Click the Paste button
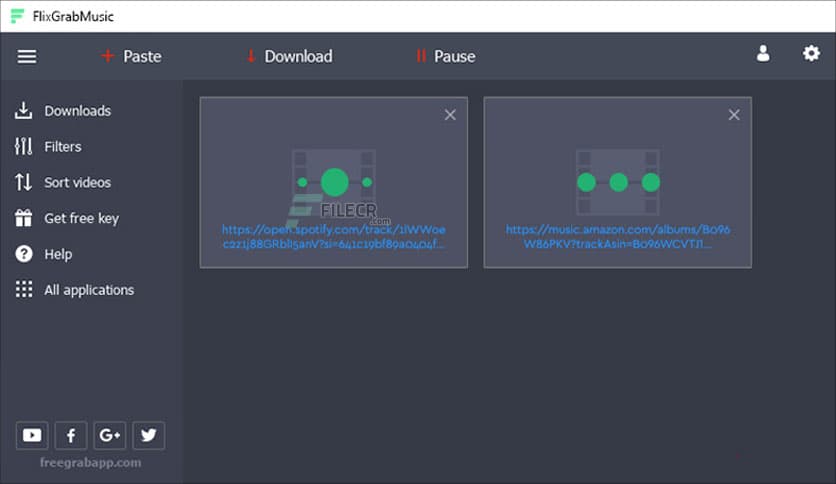Screen dimensions: 836x484 (x=131, y=56)
